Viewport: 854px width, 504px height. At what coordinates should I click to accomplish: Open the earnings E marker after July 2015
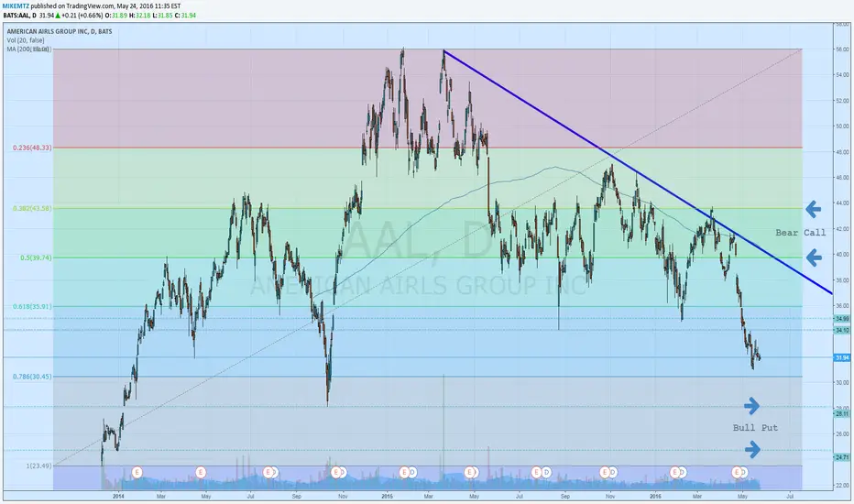(x=537, y=473)
